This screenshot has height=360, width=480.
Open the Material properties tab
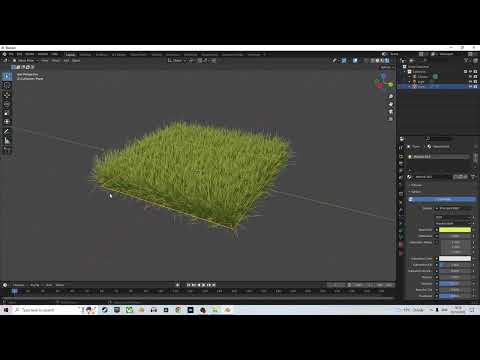(401, 245)
